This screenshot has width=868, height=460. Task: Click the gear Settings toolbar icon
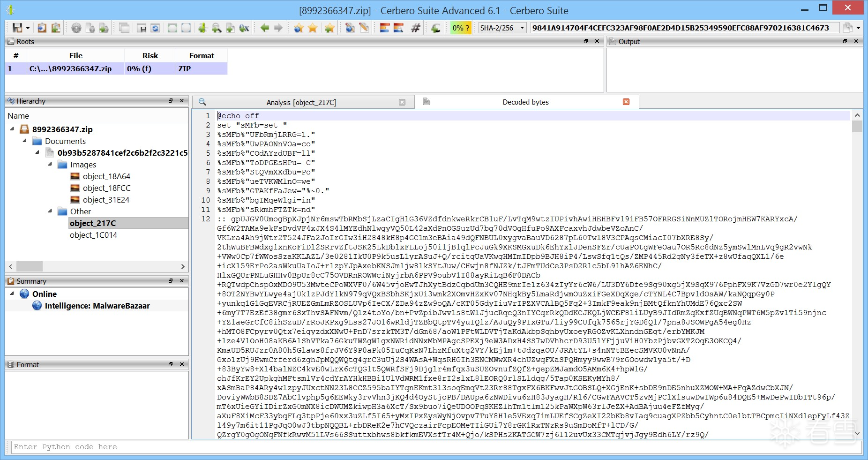tap(76, 28)
